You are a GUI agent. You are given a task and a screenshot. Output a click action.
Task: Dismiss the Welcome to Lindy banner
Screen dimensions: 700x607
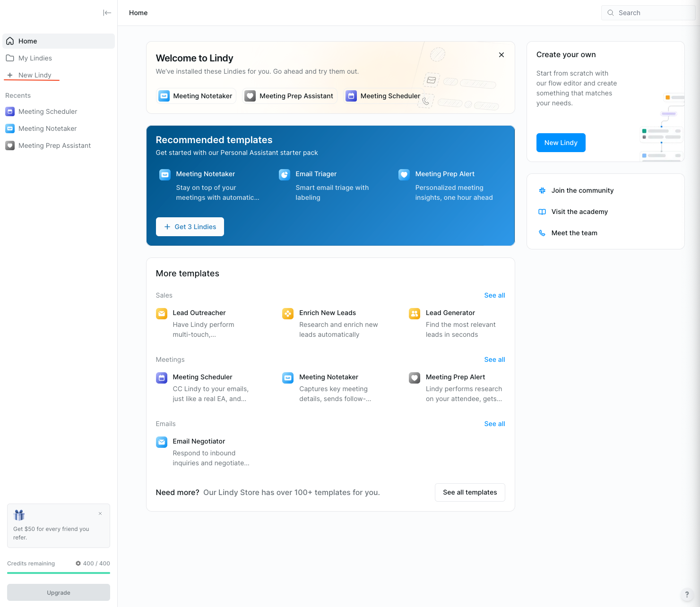pos(501,55)
